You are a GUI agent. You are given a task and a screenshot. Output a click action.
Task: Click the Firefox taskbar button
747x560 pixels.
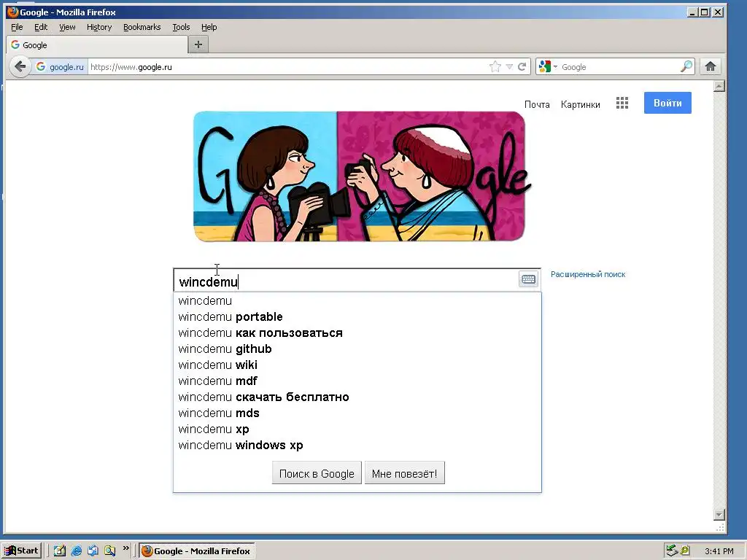point(197,551)
